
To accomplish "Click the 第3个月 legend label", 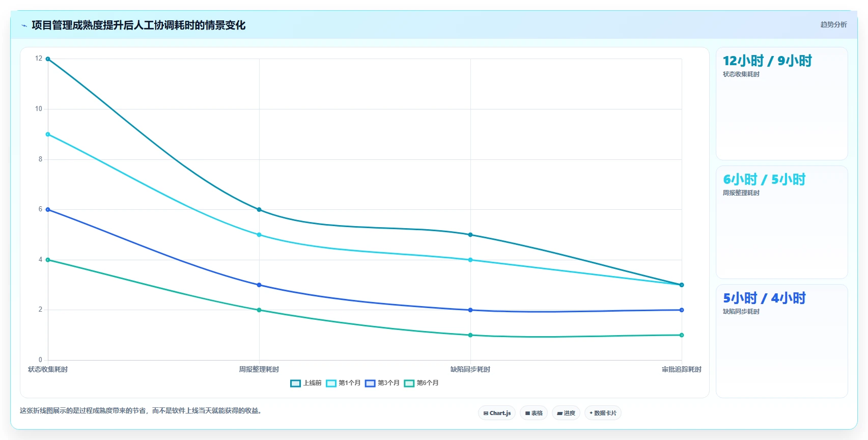I will (388, 383).
